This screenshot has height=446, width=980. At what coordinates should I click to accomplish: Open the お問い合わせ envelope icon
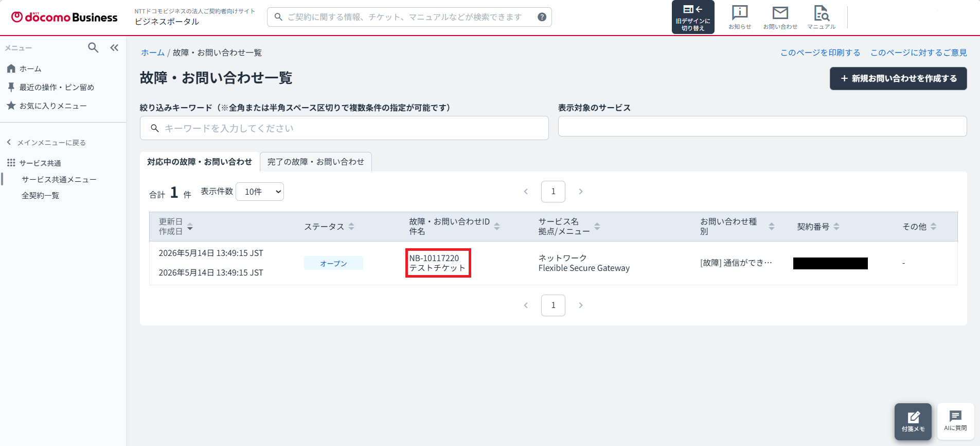pos(780,17)
